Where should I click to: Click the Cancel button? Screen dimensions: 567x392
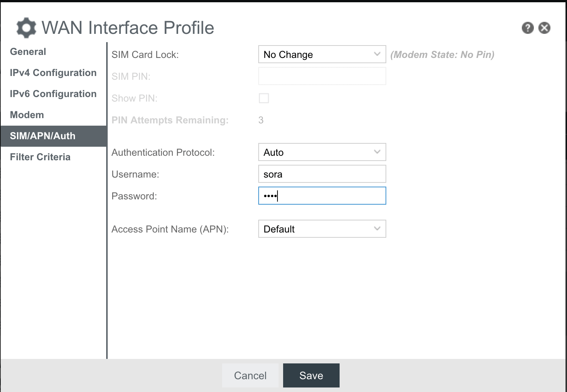(x=250, y=375)
